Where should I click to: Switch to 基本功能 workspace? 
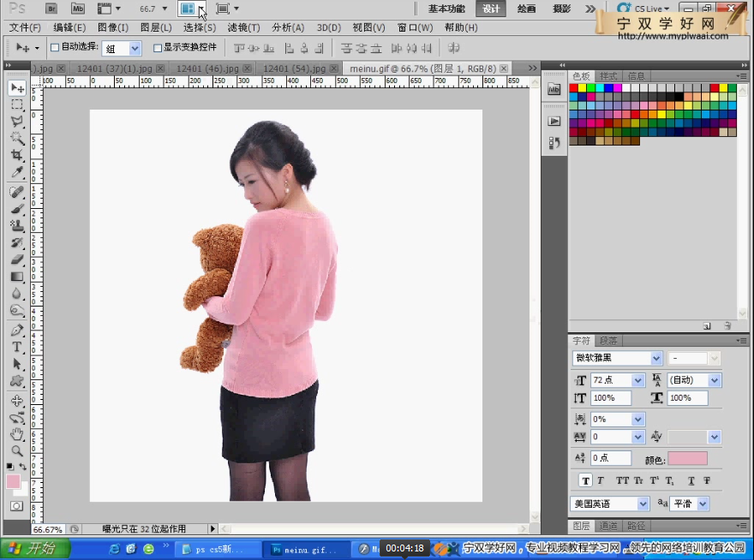(446, 9)
